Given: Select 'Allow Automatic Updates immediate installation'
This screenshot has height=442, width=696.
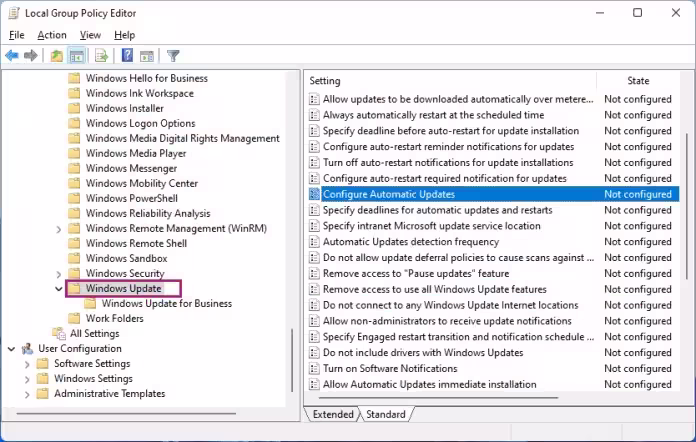Looking at the screenshot, I should pyautogui.click(x=430, y=384).
